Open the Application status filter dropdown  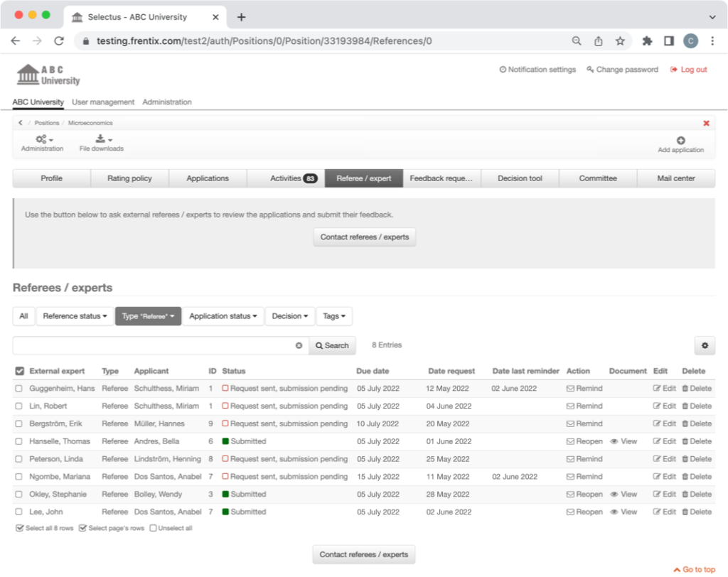coord(223,316)
